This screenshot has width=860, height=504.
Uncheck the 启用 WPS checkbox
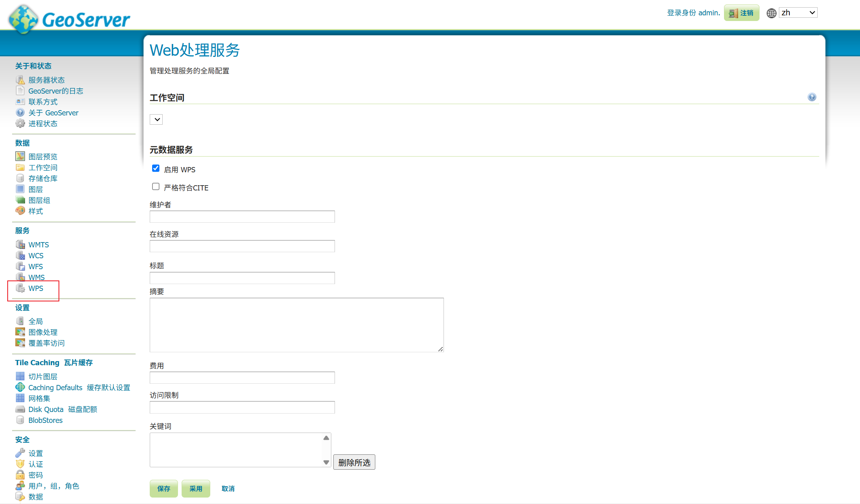(x=156, y=168)
